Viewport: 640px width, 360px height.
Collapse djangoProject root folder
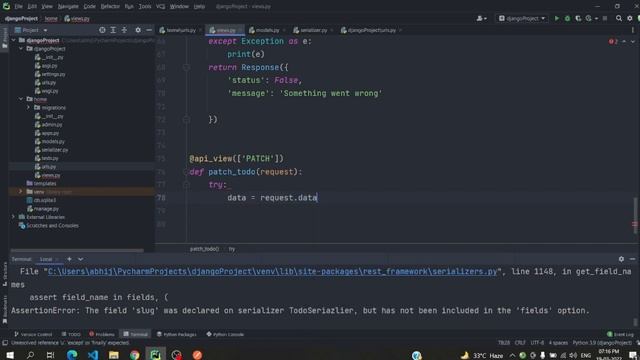tap(13, 40)
